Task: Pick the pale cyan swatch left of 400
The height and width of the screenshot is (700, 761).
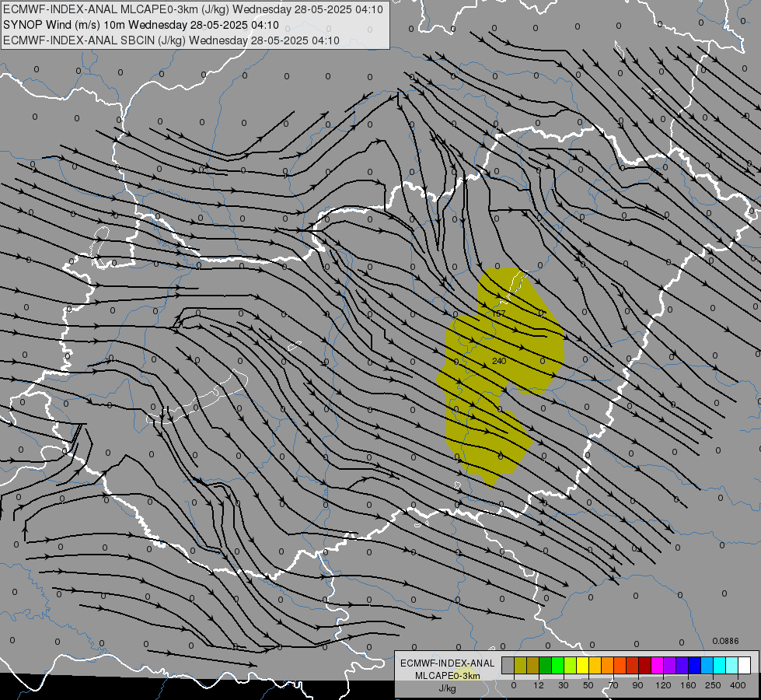Action: [x=732, y=665]
